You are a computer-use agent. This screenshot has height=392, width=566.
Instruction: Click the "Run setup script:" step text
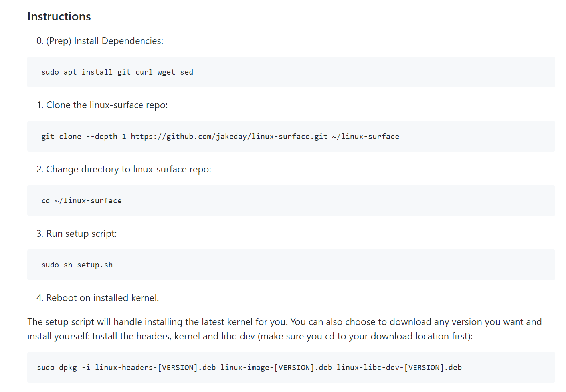tap(81, 234)
